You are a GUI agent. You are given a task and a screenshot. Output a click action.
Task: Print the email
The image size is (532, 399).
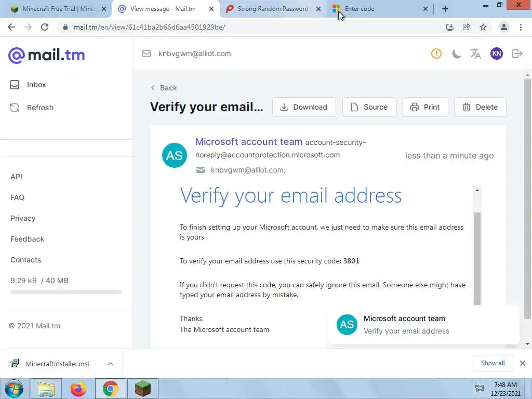click(x=425, y=107)
